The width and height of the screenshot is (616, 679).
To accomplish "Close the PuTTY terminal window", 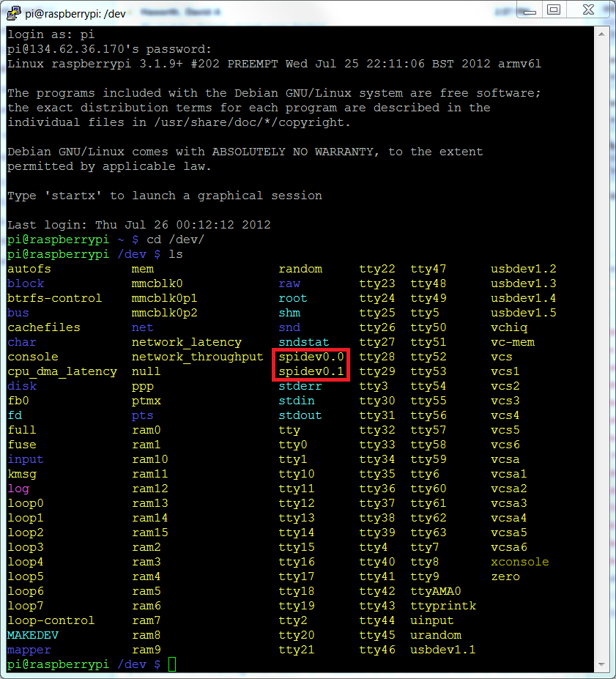I will (588, 10).
